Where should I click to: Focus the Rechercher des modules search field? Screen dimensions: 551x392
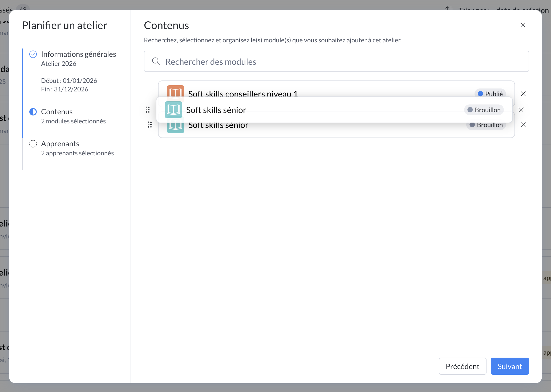coord(336,62)
